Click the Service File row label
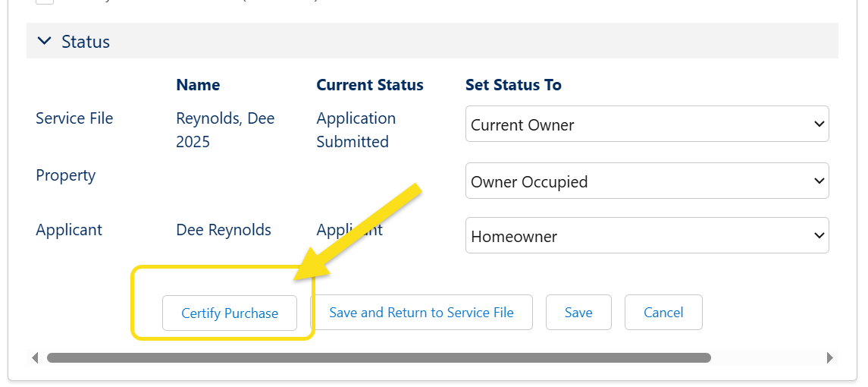868x387 pixels. click(74, 118)
